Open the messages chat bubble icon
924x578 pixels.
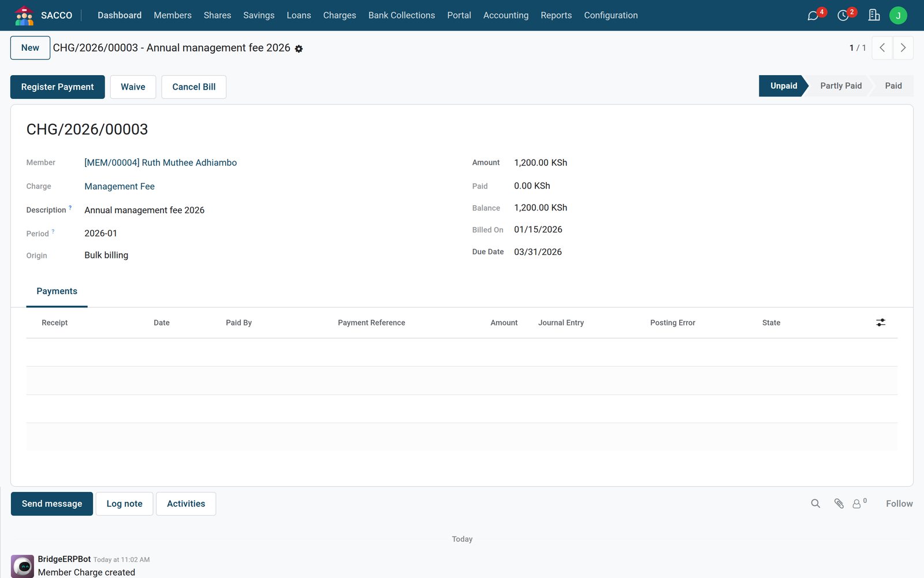coord(813,16)
